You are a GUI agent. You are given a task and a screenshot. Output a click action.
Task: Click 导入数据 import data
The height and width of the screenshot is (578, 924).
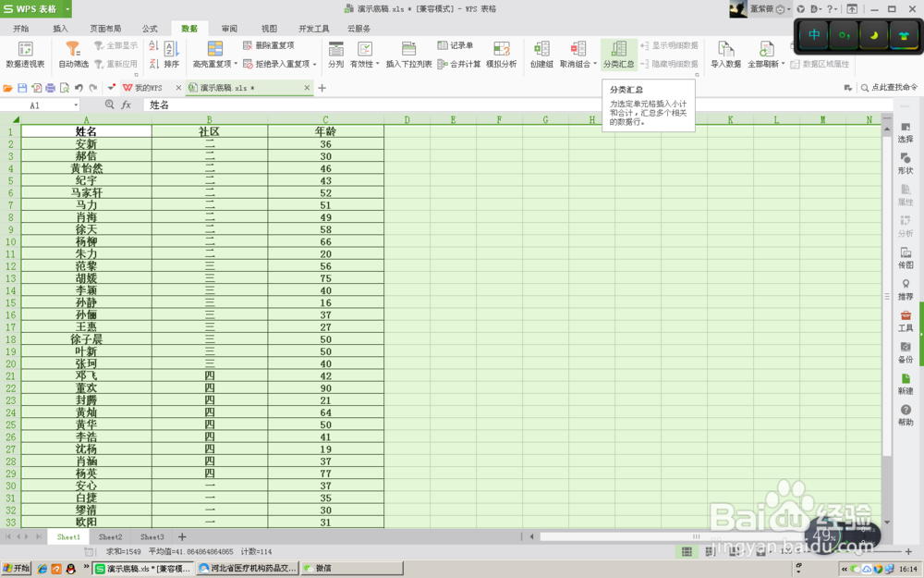click(x=725, y=55)
